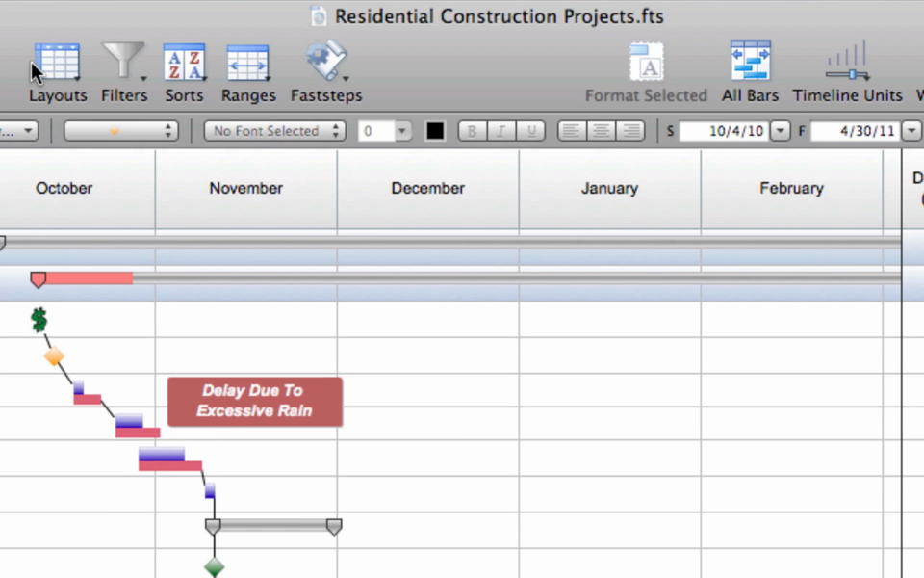Image resolution: width=924 pixels, height=578 pixels.
Task: Open the Ranges toolbar menu
Action: (248, 71)
